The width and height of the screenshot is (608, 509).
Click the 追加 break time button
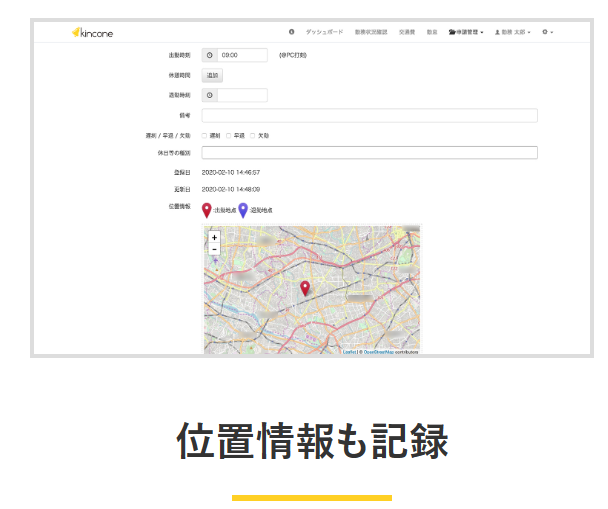pos(212,75)
